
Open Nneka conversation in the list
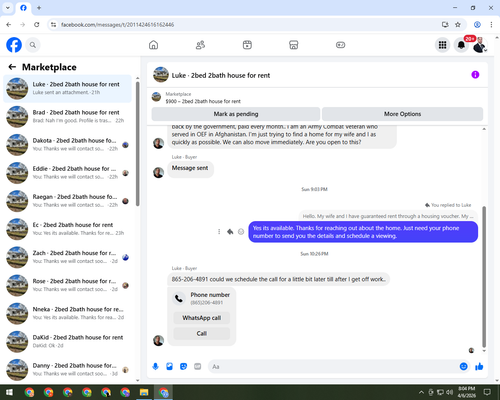(x=67, y=313)
